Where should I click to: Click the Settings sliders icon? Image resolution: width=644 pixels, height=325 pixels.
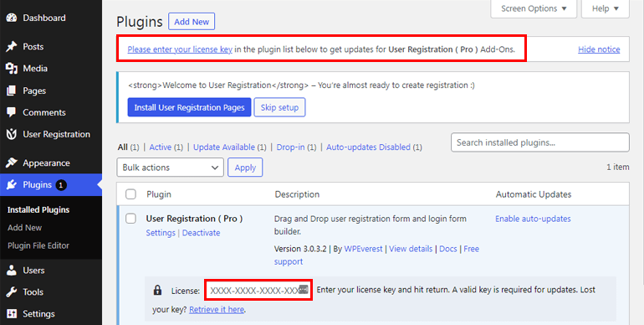click(12, 314)
